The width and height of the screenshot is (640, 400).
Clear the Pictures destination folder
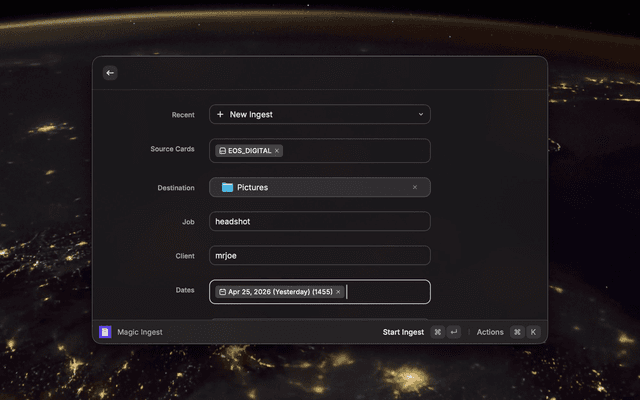pyautogui.click(x=415, y=187)
